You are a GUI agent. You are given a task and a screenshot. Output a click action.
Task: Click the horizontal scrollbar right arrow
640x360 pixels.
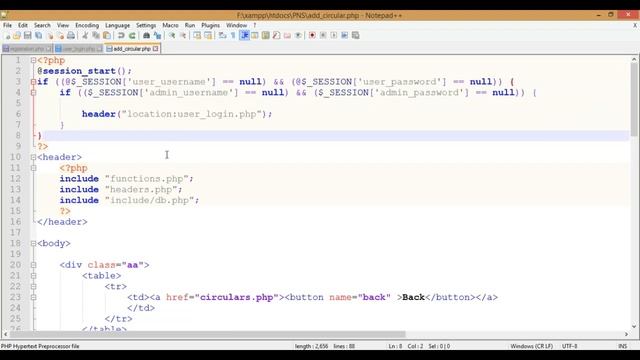(626, 334)
